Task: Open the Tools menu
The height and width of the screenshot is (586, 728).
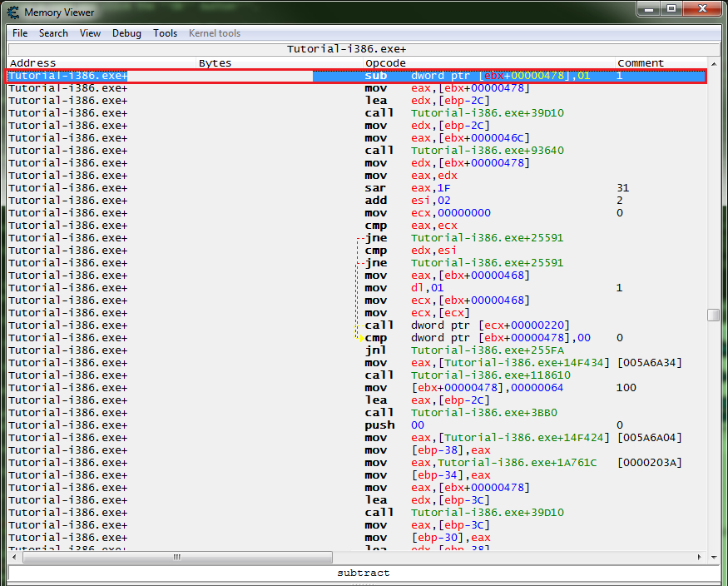Action: pos(165,33)
